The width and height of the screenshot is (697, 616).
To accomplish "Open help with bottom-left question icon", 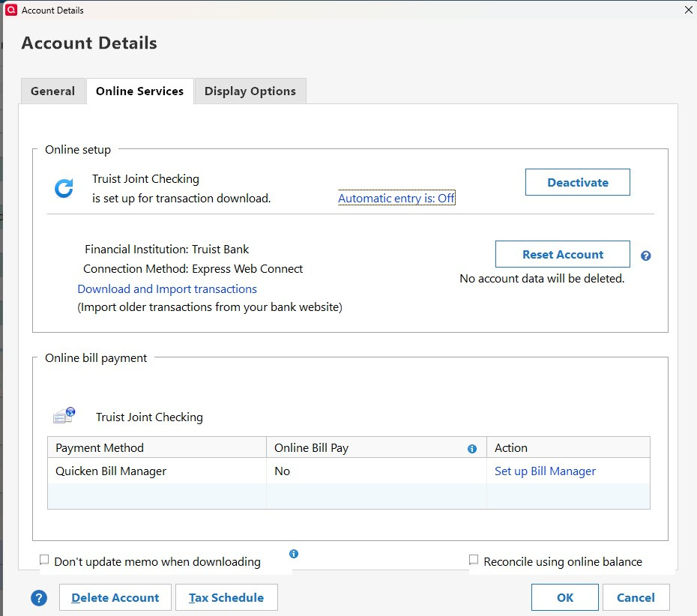I will [x=39, y=598].
